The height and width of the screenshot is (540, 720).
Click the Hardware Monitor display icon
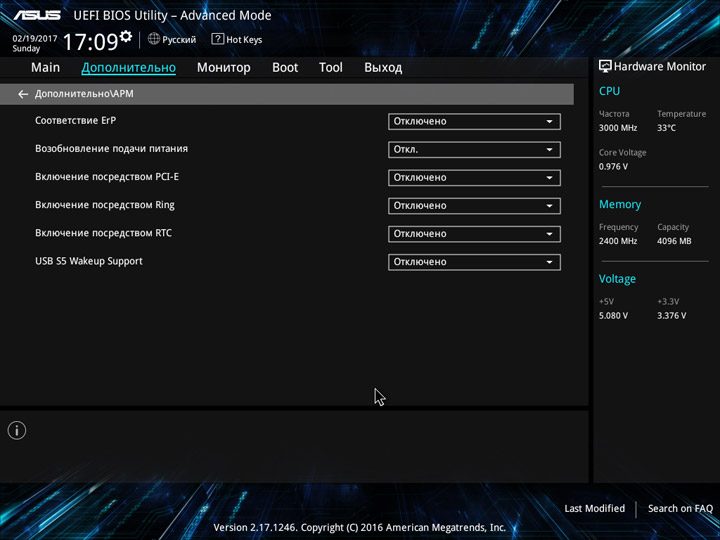tap(605, 66)
